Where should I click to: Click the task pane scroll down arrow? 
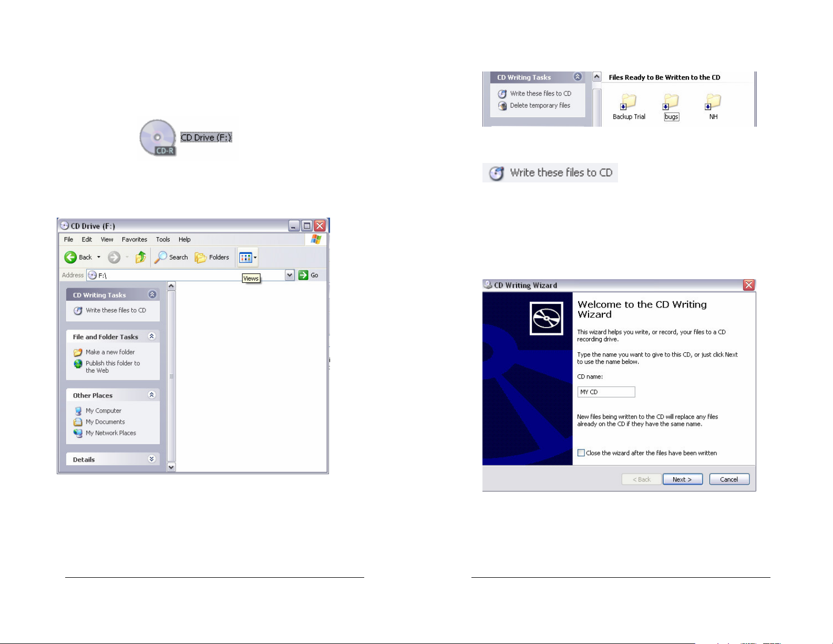pyautogui.click(x=171, y=467)
